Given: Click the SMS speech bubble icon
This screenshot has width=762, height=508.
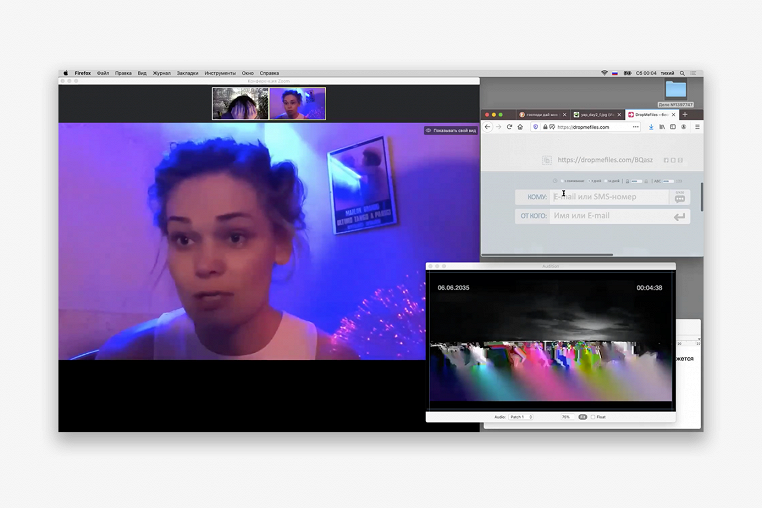Looking at the screenshot, I should point(681,198).
